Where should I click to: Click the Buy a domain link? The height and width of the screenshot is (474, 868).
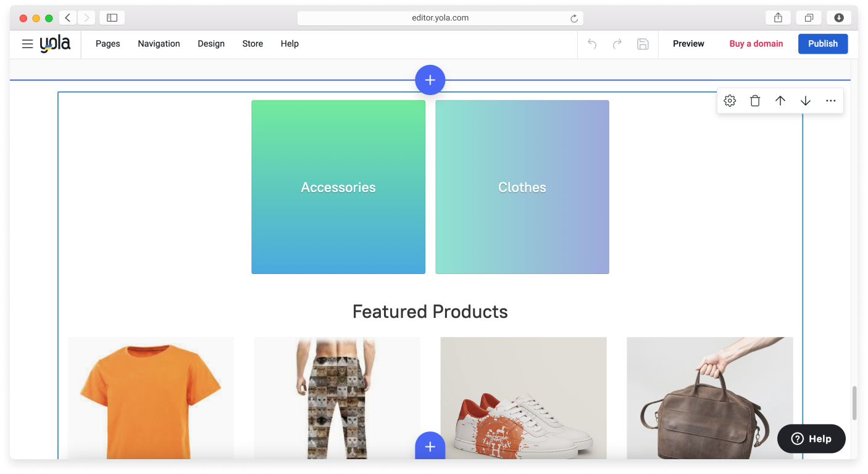coord(756,44)
